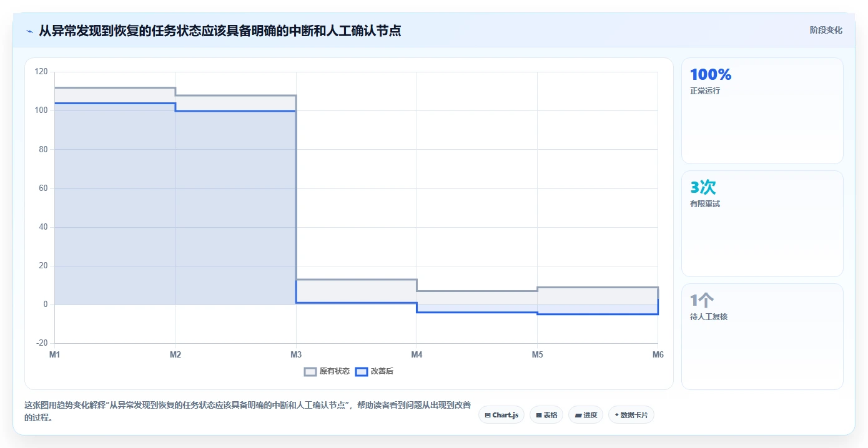Click the -20 y-axis value
868x448 pixels.
point(42,343)
